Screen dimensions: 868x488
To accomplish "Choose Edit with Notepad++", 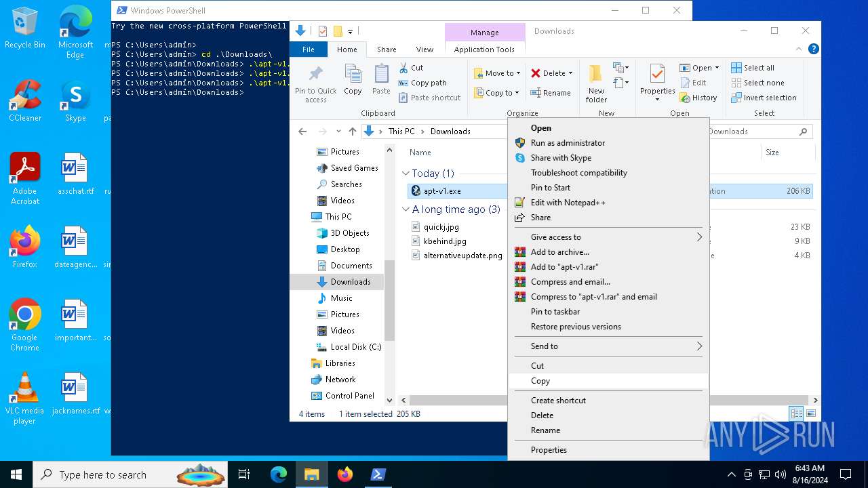I will [608, 203].
